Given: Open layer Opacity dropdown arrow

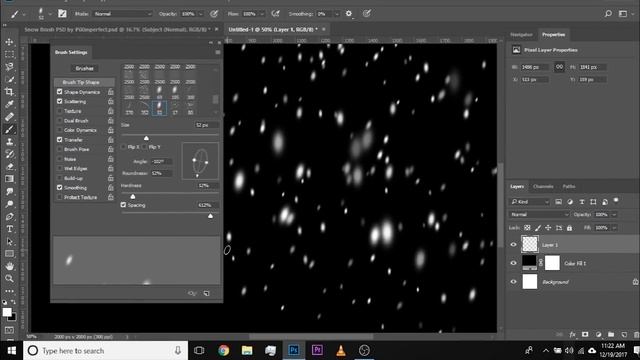Looking at the screenshot, I should click(x=614, y=214).
